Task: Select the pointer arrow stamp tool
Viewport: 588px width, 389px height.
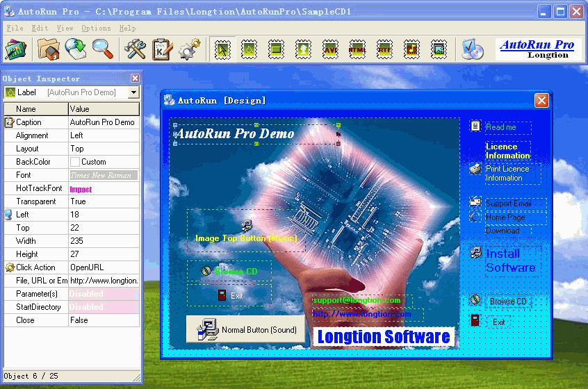Action: (222, 49)
